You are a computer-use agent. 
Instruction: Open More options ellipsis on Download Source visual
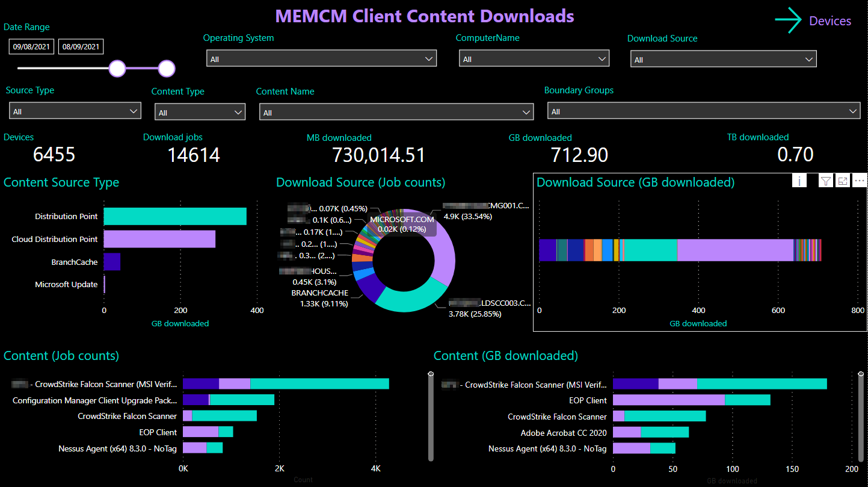[859, 181]
